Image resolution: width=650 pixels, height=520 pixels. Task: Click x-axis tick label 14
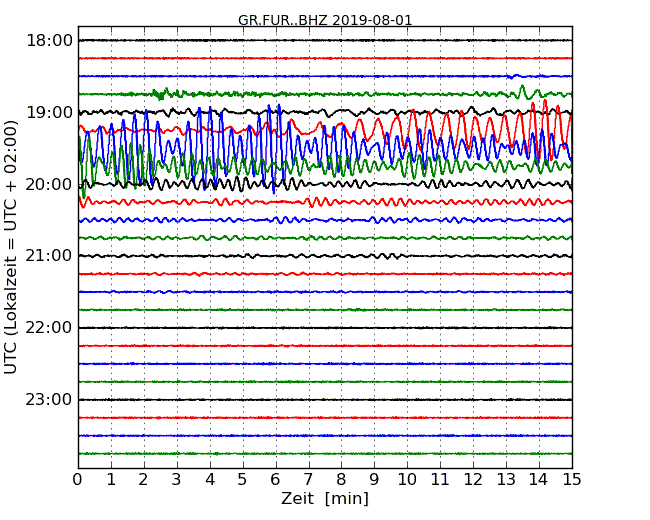point(539,479)
